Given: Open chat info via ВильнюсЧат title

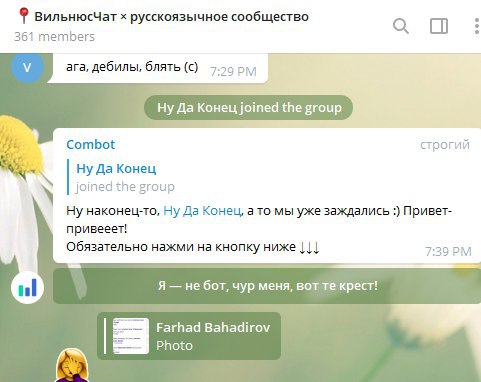Looking at the screenshot, I should tap(171, 16).
